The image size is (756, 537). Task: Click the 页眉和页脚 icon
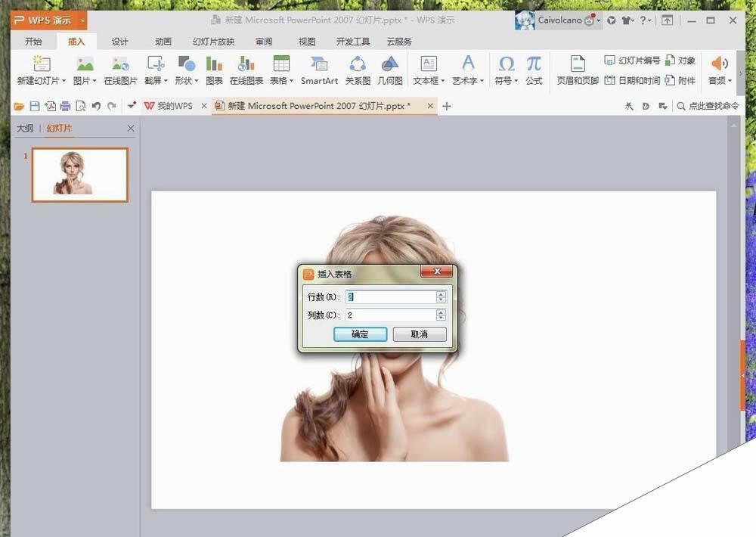click(x=577, y=66)
